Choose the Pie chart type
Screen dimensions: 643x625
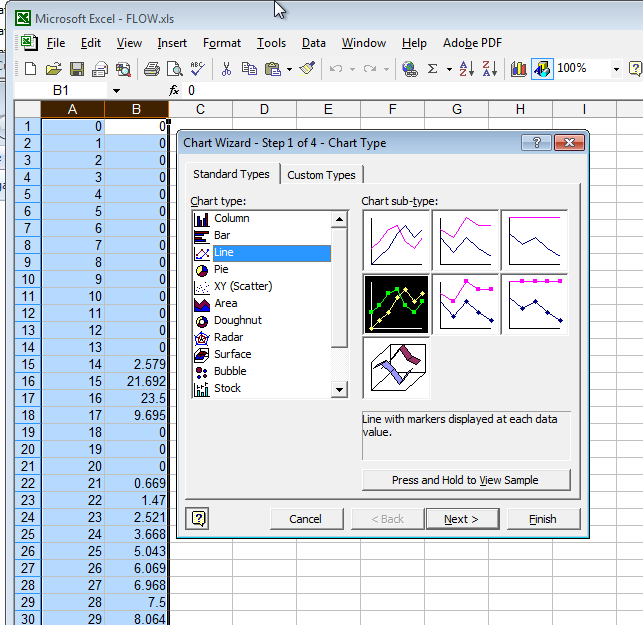point(262,269)
